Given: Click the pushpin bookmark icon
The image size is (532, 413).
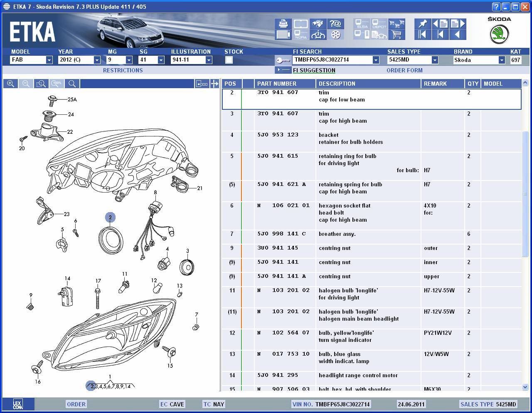Looking at the screenshot, I should click(423, 24).
